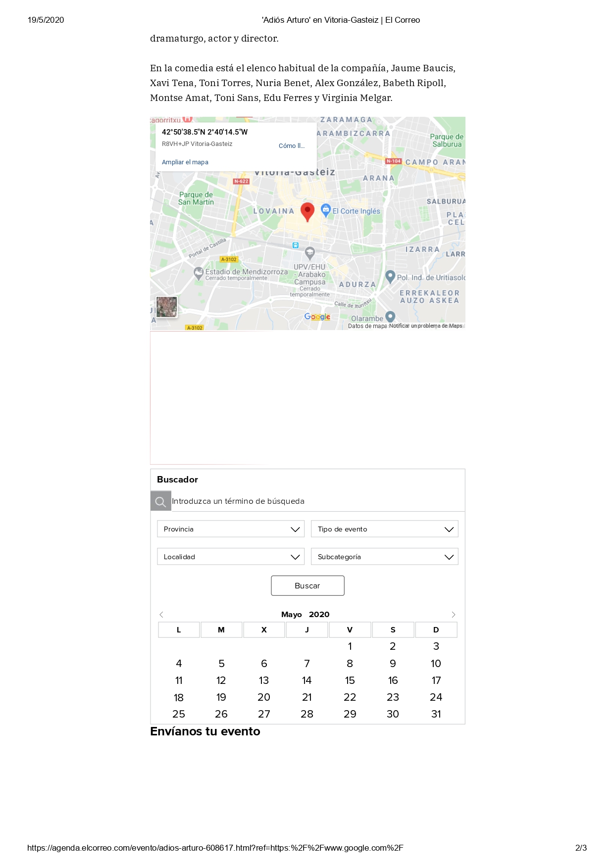Click the 'R8VH+JP Vitoria-Gasteiz' plus code text

coord(197,144)
